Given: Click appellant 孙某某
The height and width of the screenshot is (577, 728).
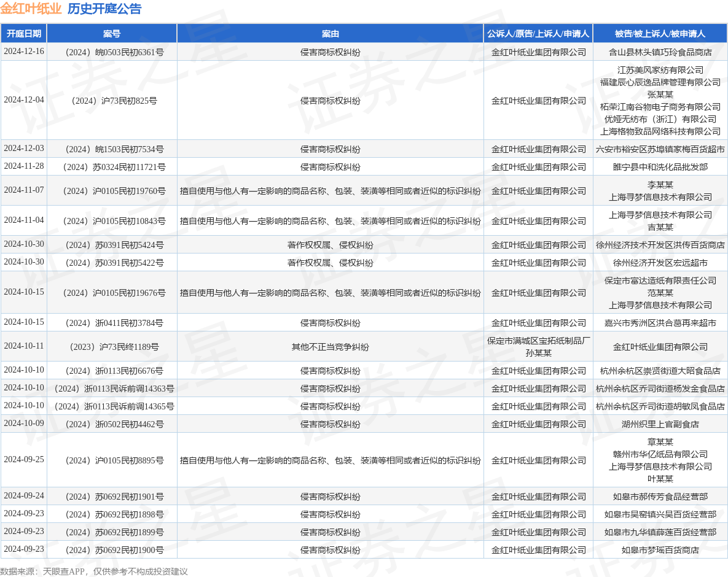Looking at the screenshot, I should 538,353.
